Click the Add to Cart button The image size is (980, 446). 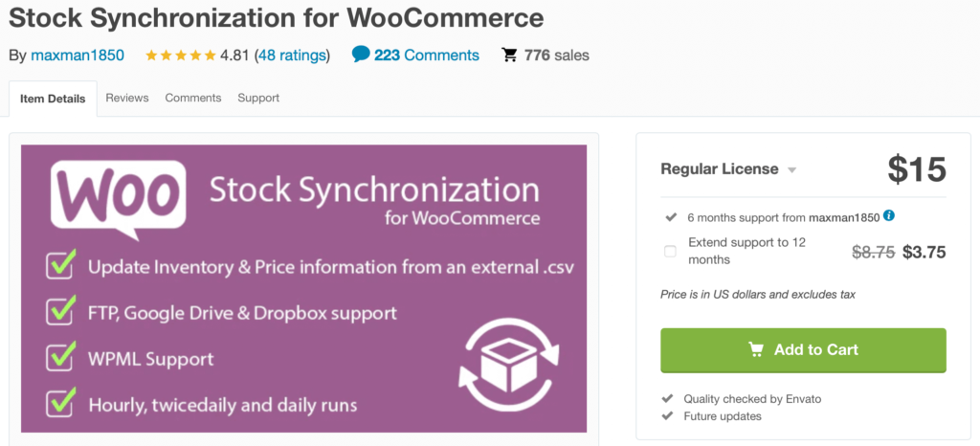coord(803,349)
